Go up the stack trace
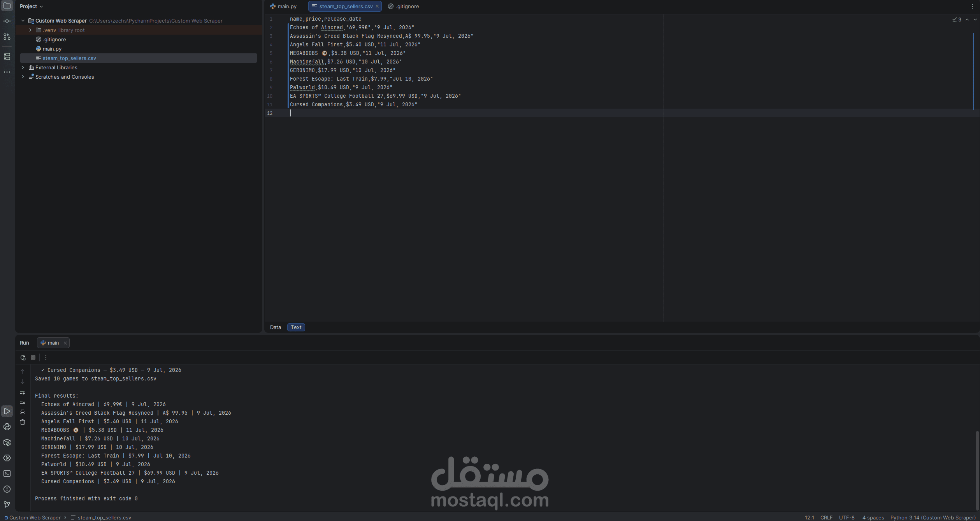The image size is (980, 521). click(23, 371)
